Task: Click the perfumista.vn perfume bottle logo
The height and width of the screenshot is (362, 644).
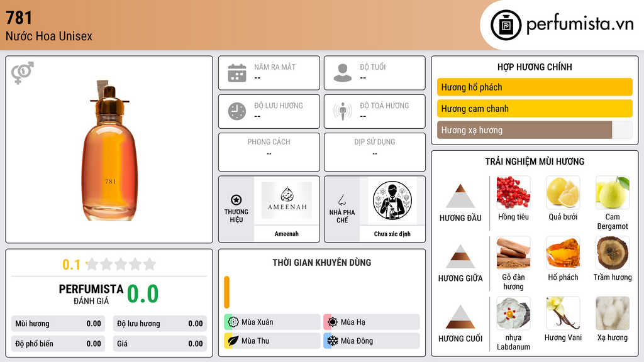Action: tap(506, 25)
